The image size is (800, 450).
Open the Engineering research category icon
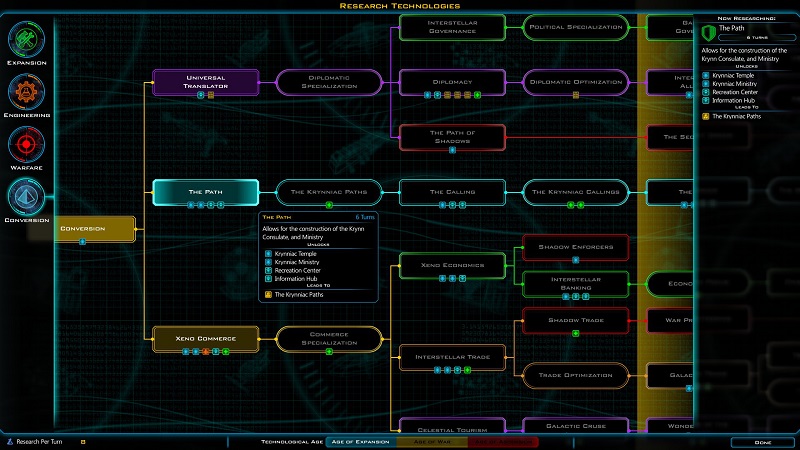click(x=26, y=92)
